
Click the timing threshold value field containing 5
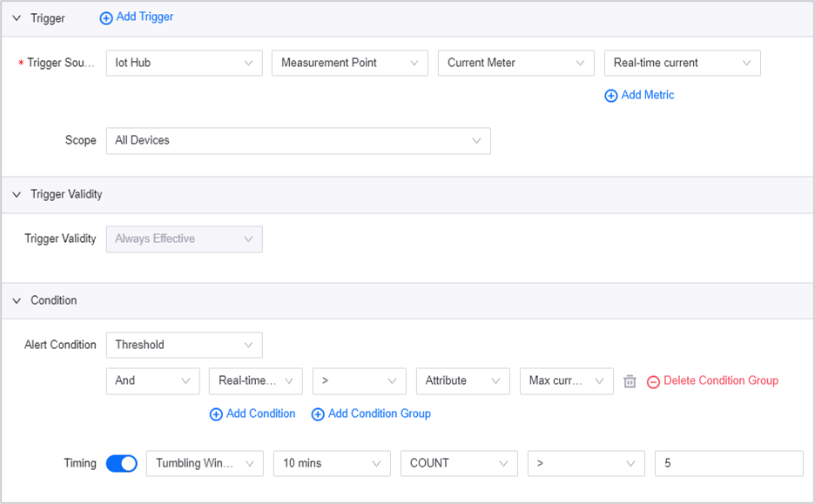[728, 464]
